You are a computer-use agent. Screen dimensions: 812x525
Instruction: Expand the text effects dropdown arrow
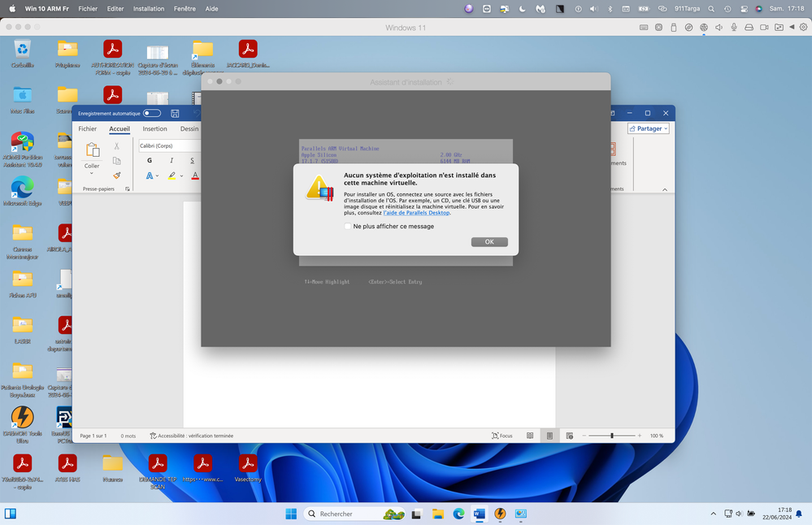[158, 176]
